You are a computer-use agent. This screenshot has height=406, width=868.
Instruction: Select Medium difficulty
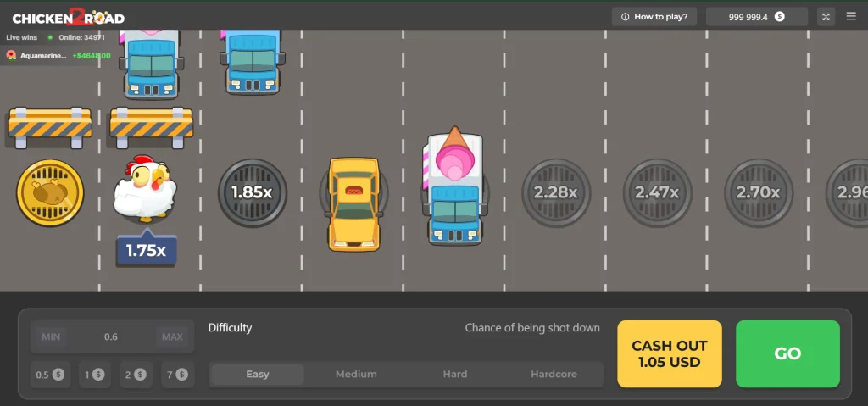[356, 375]
